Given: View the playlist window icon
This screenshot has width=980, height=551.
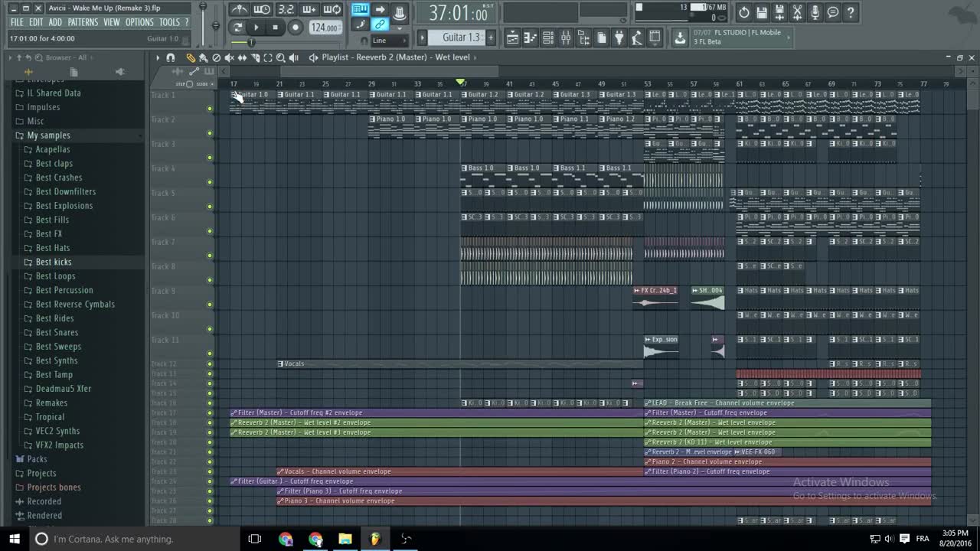Looking at the screenshot, I should [x=513, y=37].
